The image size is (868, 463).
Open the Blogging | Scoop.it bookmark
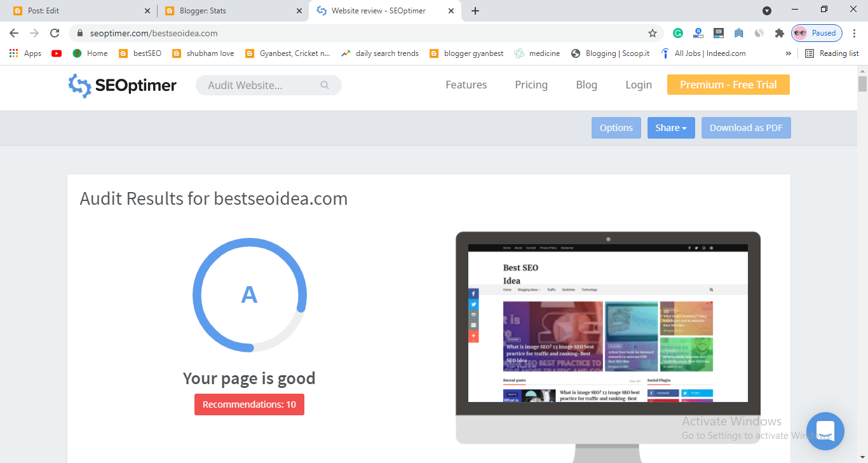pos(610,53)
